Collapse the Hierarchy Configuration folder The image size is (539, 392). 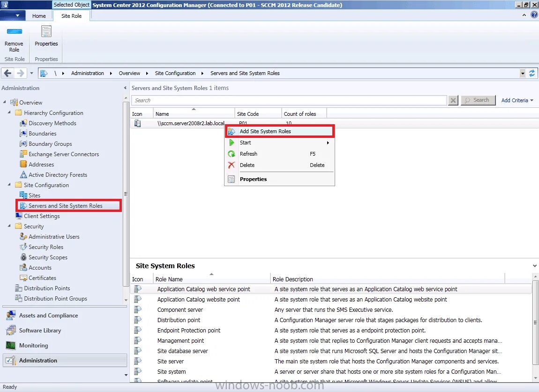(9, 113)
